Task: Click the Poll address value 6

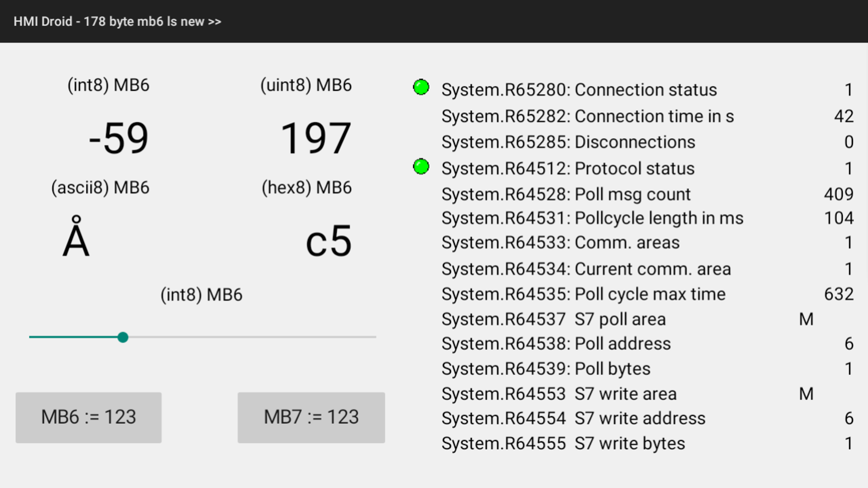Action: (x=849, y=344)
